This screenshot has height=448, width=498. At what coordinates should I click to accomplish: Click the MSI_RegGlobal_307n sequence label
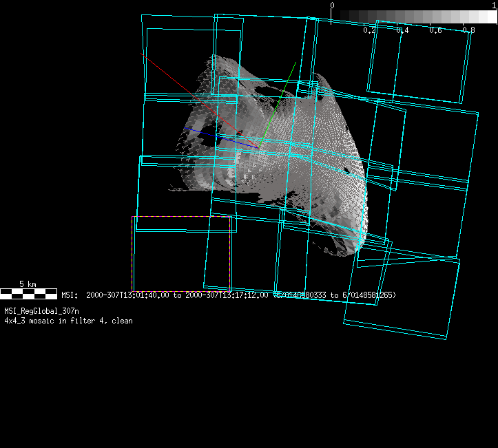click(41, 311)
